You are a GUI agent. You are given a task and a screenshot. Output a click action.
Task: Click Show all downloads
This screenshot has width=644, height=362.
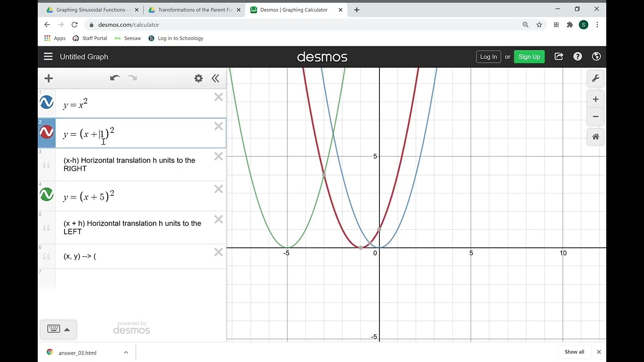(x=574, y=352)
